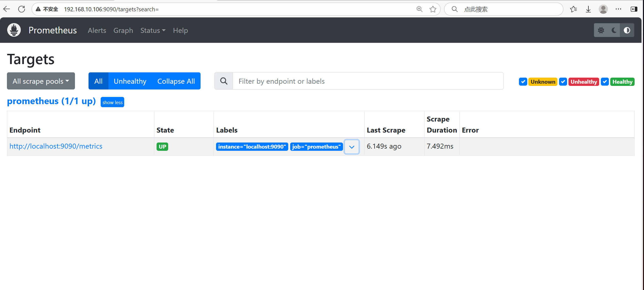Open the Graph page
This screenshot has width=644, height=290.
coord(123,30)
